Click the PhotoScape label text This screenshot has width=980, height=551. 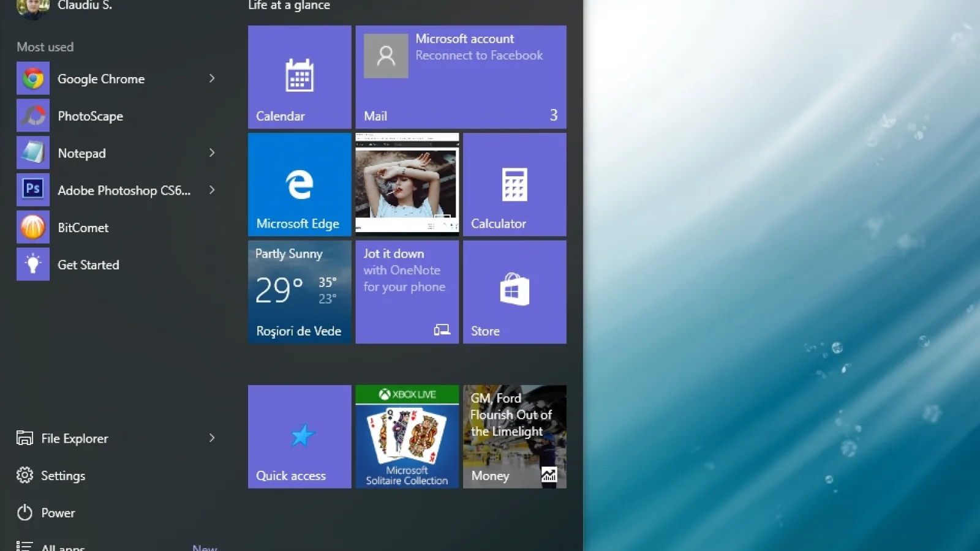[90, 116]
